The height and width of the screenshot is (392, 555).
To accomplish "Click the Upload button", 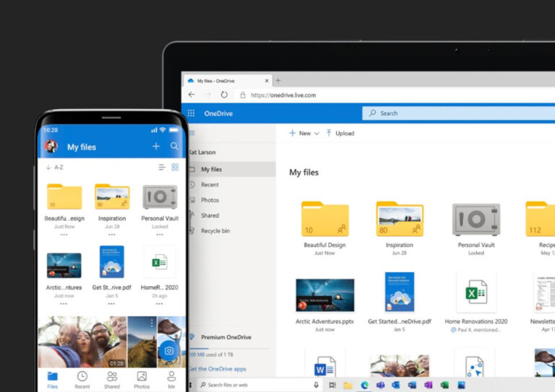I will [x=340, y=134].
